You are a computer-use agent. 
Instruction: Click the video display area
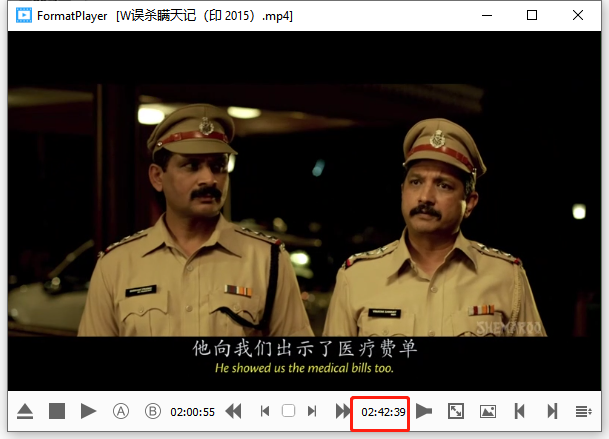(x=304, y=211)
